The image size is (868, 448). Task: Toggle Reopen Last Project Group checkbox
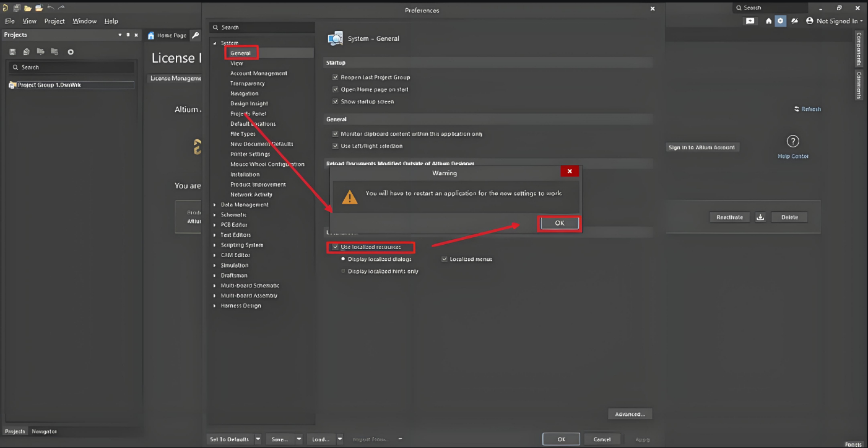coord(336,77)
